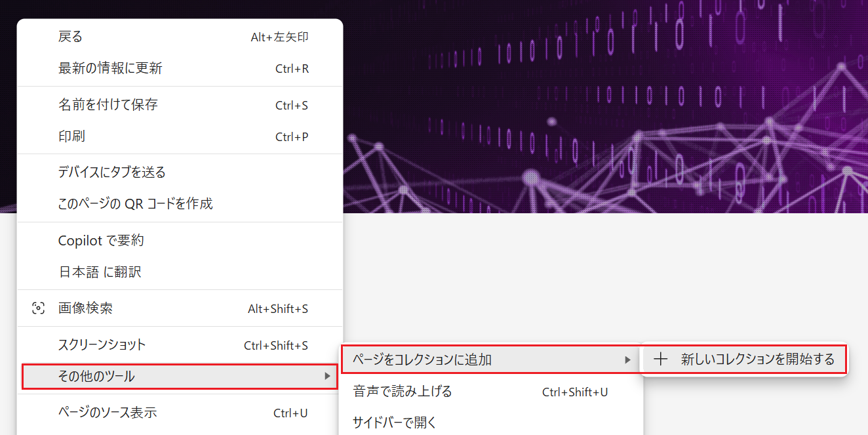Choose デバイスにタブを送る
The image size is (868, 435).
112,173
